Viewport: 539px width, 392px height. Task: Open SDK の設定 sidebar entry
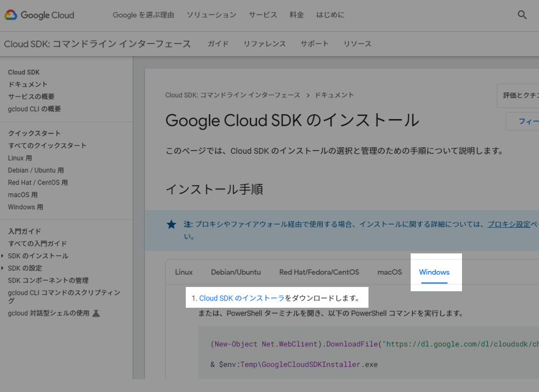[24, 268]
